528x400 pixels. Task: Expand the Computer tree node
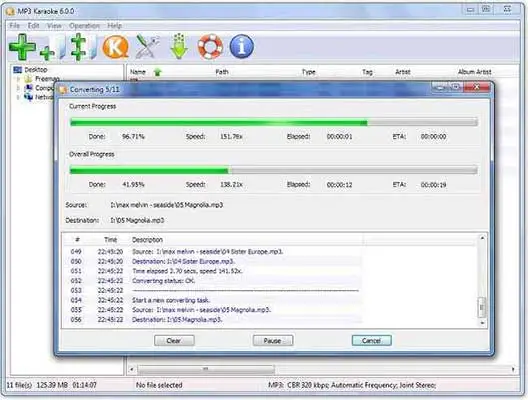19,88
